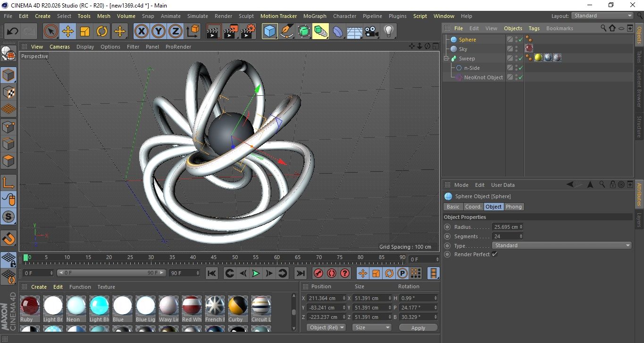Toggle the Sweep object's green checkmark

(x=521, y=59)
